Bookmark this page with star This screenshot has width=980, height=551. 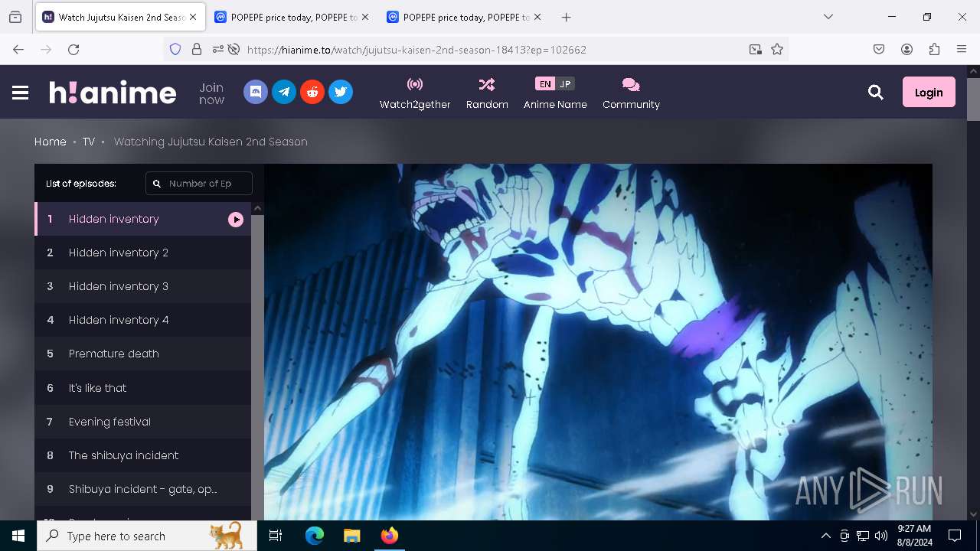[x=777, y=49]
